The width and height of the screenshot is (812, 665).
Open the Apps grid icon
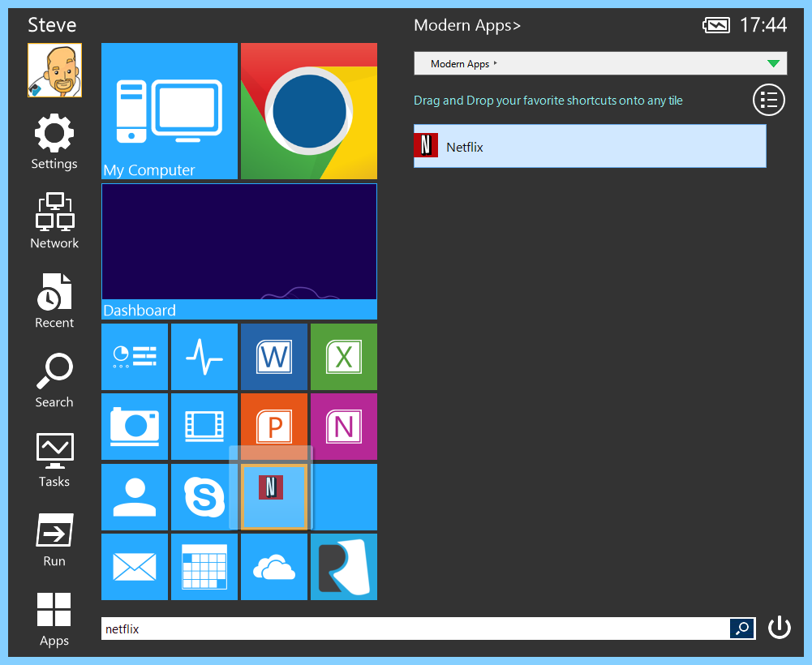tap(54, 610)
